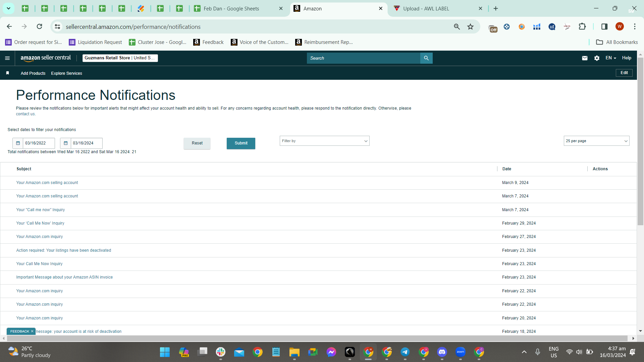Go back with the browser back arrow
Viewport: 644px width, 362px height.
[9, 26]
